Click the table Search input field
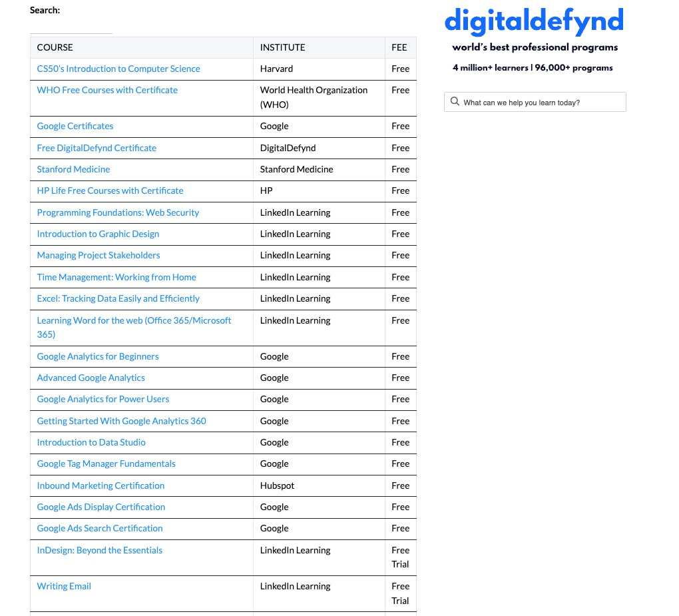The height and width of the screenshot is (616, 679). click(x=71, y=27)
